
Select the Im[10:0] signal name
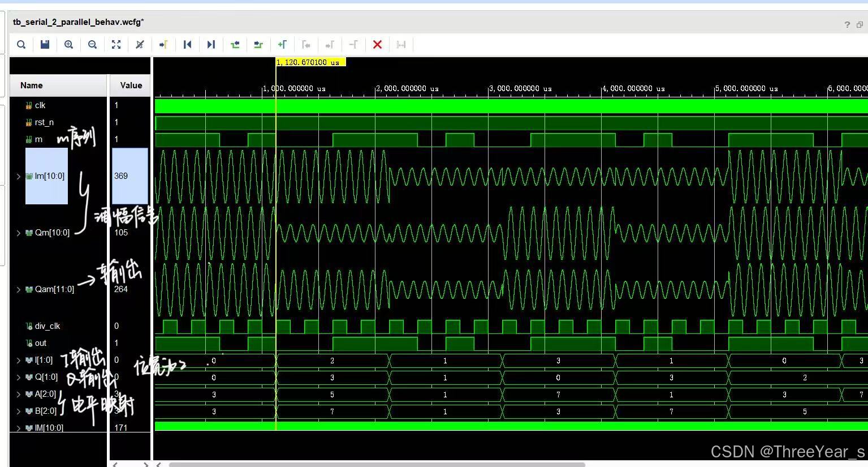click(50, 176)
